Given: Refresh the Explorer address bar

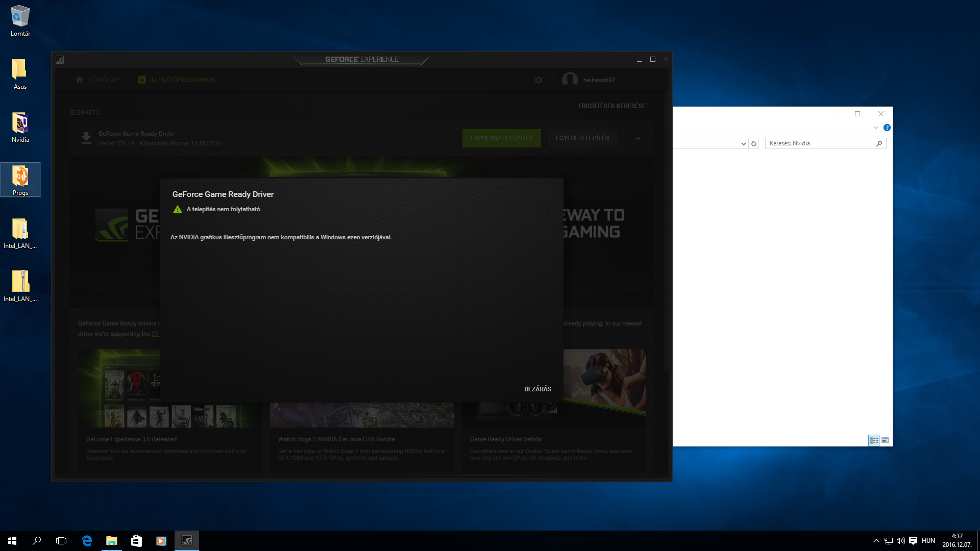Looking at the screenshot, I should [x=754, y=143].
